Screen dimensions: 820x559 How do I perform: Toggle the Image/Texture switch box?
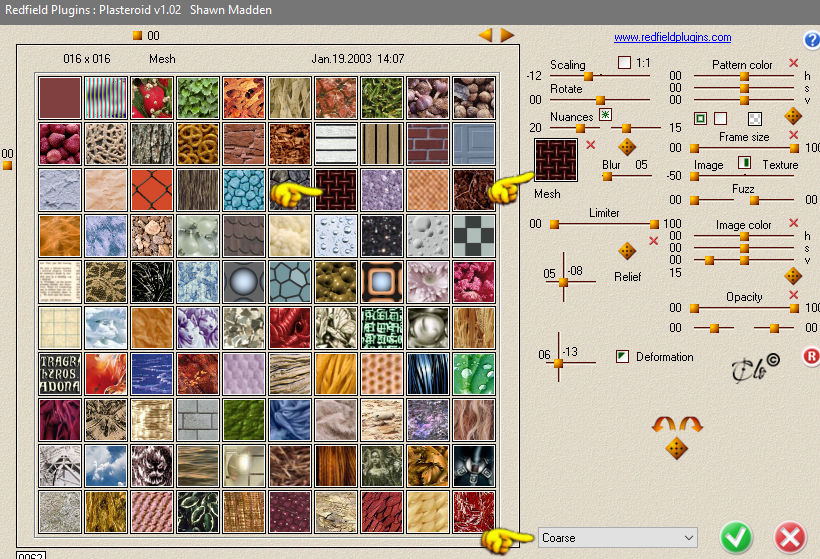click(x=744, y=163)
